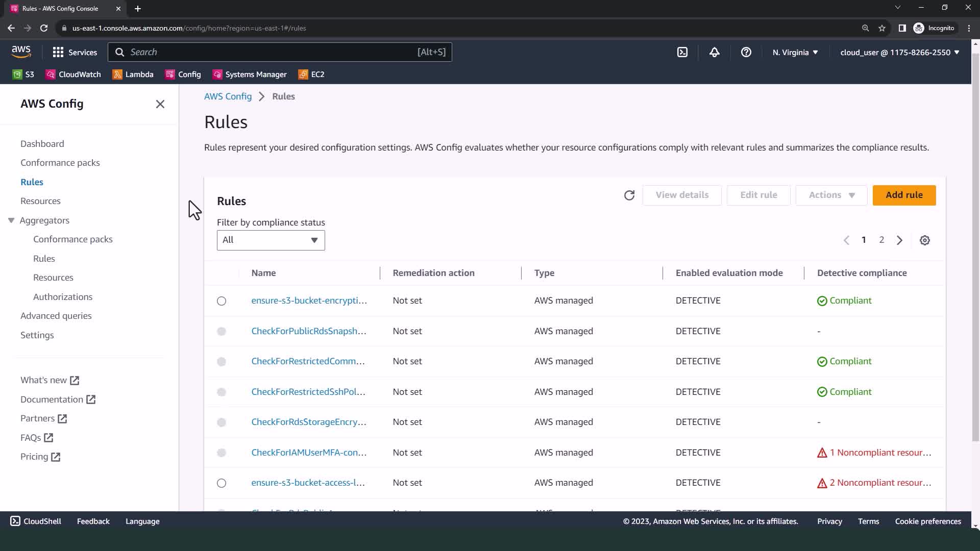Close the AWS Config side panel
The width and height of the screenshot is (980, 551).
(x=160, y=104)
